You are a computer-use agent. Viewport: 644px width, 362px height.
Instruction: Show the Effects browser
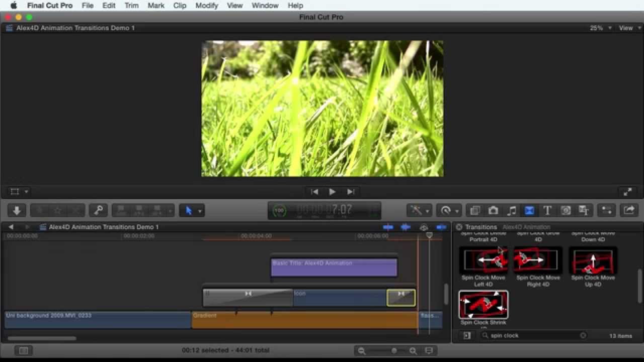[474, 211]
